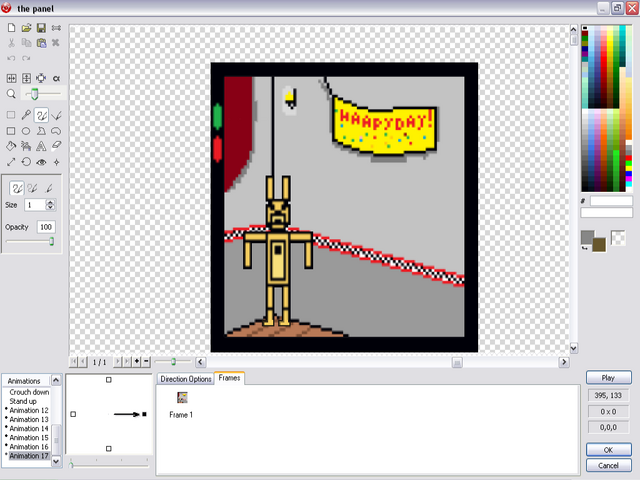Enable the up direction box
The image size is (640, 480).
tap(109, 380)
